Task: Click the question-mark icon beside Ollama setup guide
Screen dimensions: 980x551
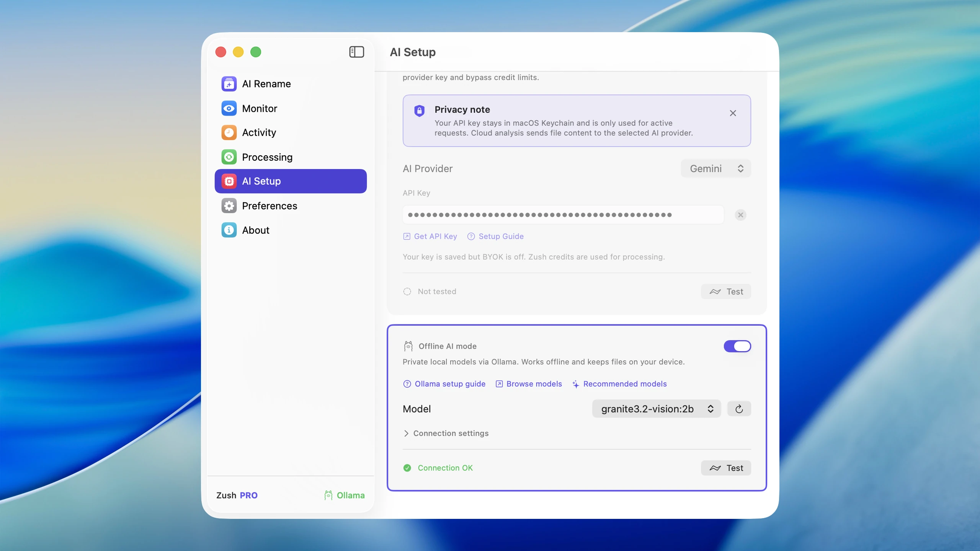Action: pyautogui.click(x=407, y=384)
